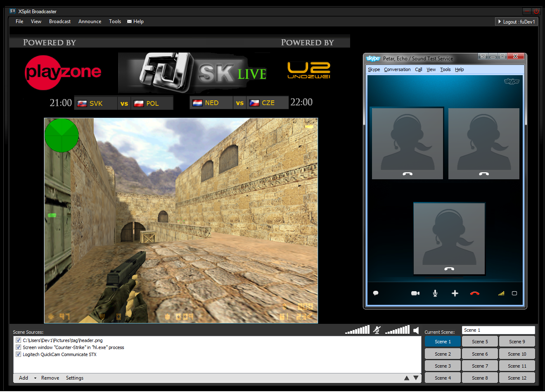Adjust microphone volume level bars
Screen dimensions: 545x392
click(358, 330)
